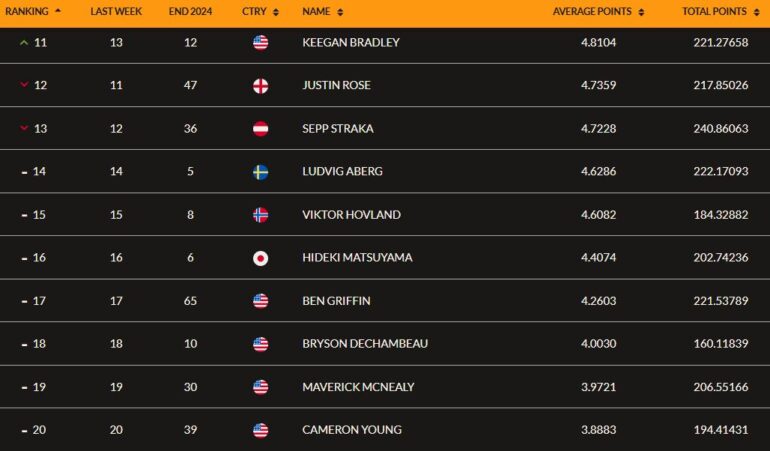The width and height of the screenshot is (770, 451).
Task: Click the USA flag beside Keegan Bradley
Action: tap(261, 43)
